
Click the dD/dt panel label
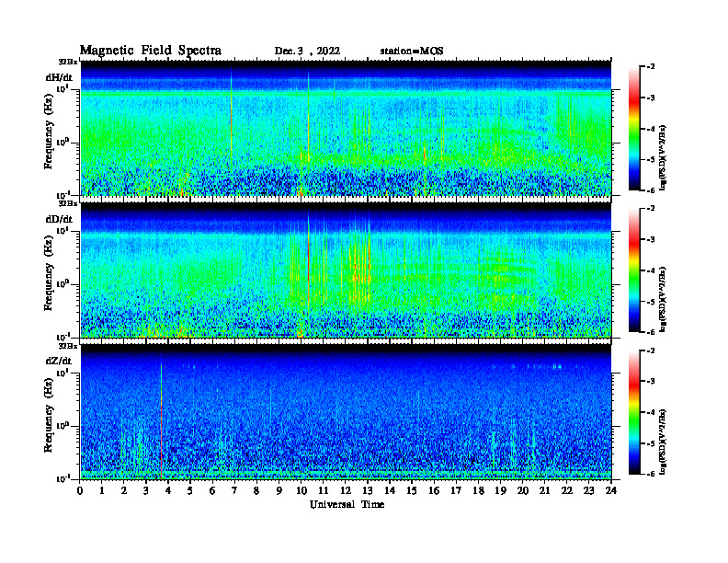(x=59, y=219)
